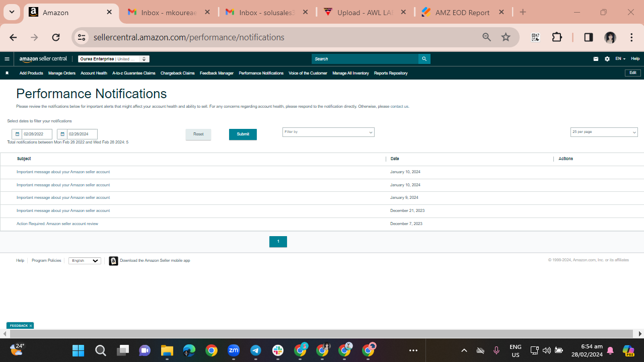
Task: Click the end date field 02/28/2024
Action: tap(82, 134)
